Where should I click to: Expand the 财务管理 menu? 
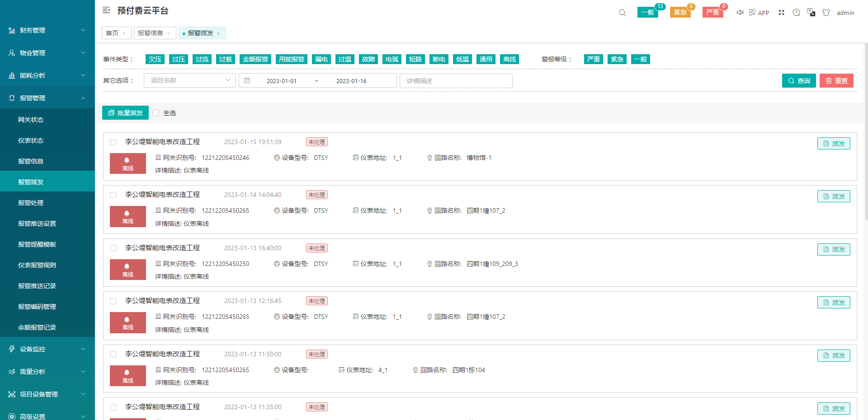click(83, 30)
